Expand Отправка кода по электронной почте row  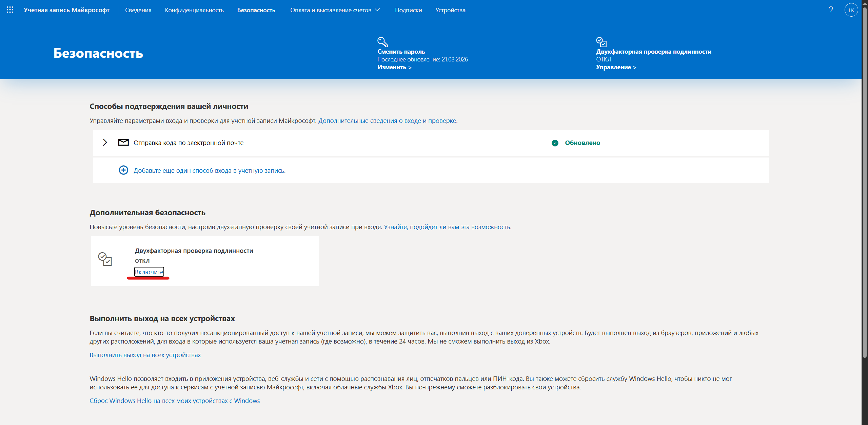[x=105, y=142]
